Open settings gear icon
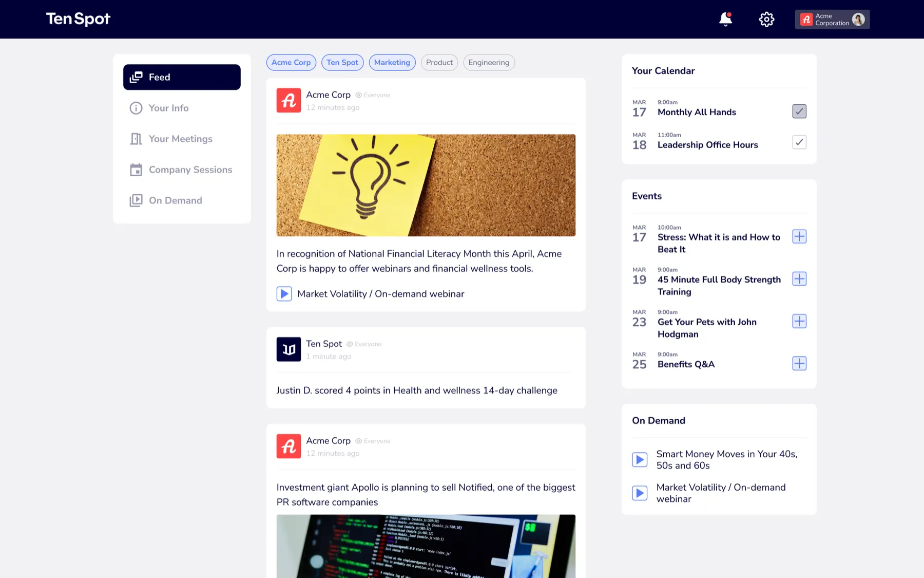The image size is (924, 578). coord(766,20)
